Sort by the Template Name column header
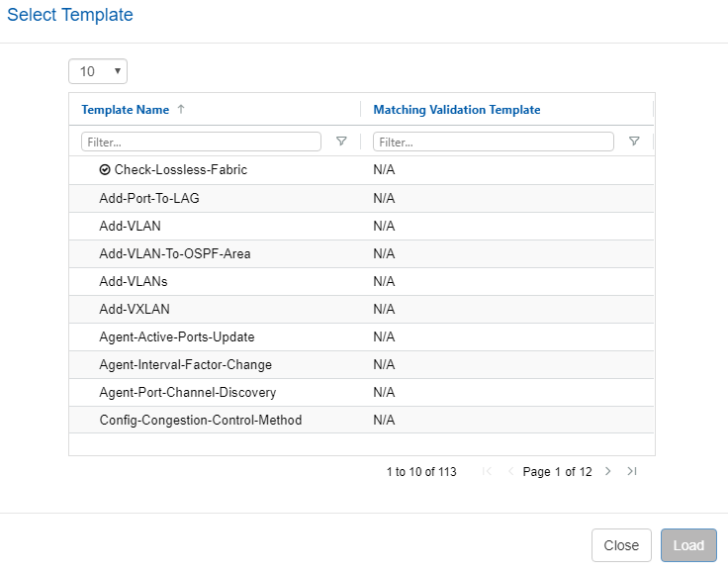Viewport: 728px width, 574px height. (x=126, y=110)
